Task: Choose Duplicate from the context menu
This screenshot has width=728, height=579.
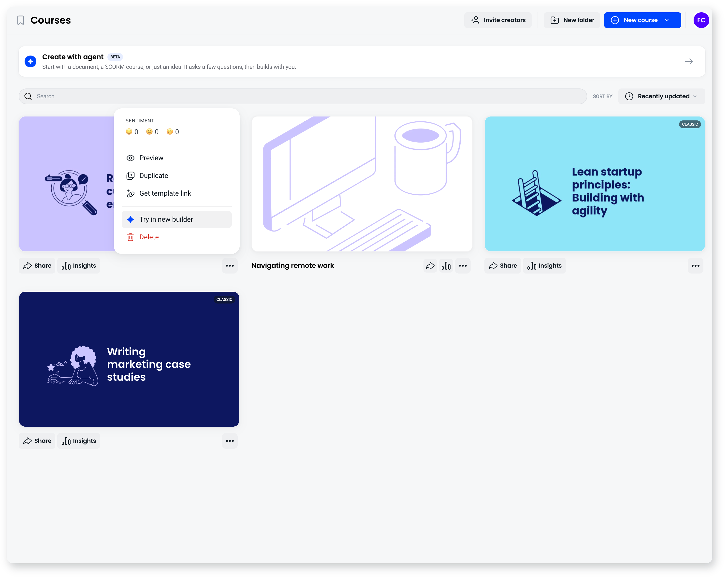Action: pos(177,175)
